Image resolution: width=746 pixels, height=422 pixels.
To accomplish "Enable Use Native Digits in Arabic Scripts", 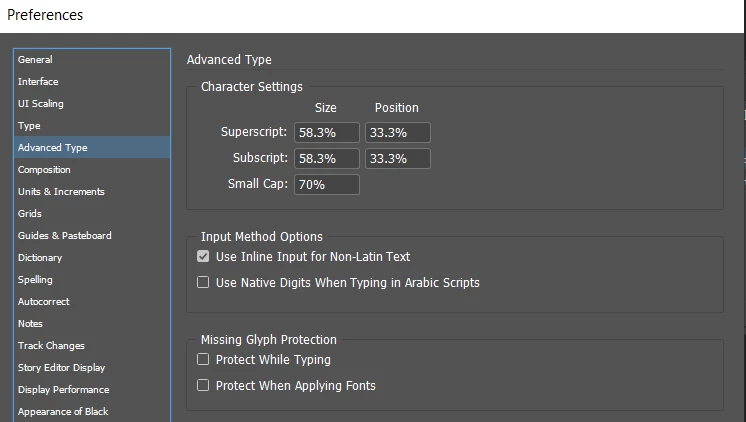I will (204, 283).
